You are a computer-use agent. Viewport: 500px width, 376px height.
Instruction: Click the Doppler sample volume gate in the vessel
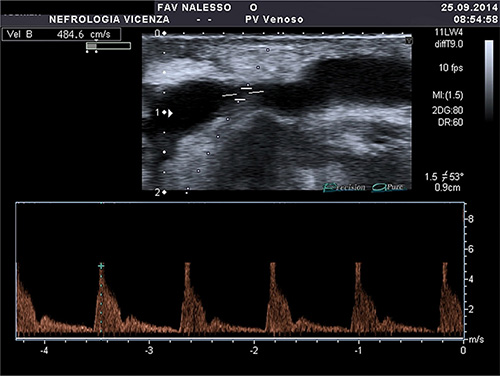click(x=243, y=94)
